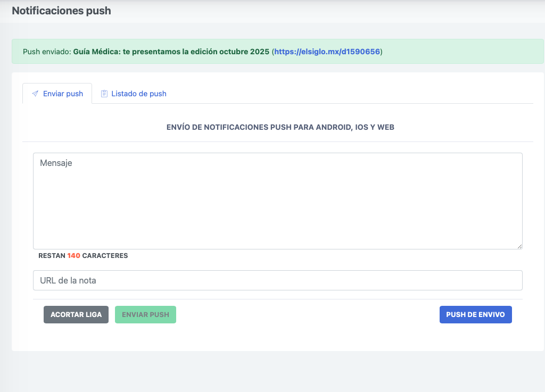Click the bold Guía Médica notification text

170,52
